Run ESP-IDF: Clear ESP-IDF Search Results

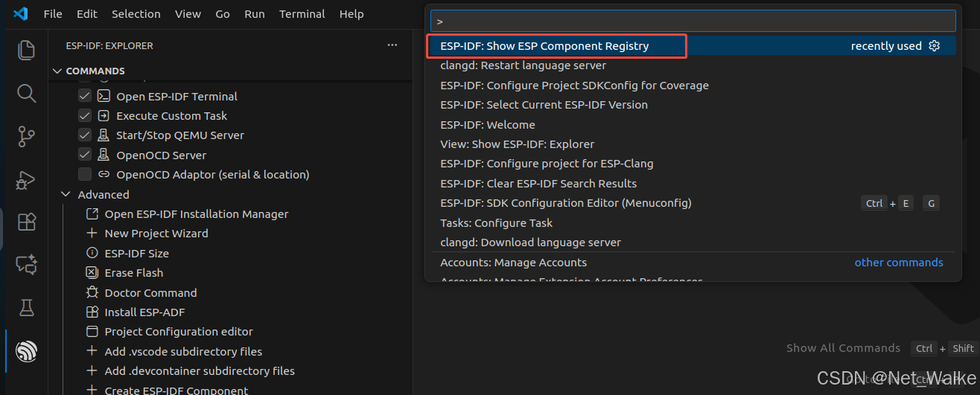coord(693,184)
